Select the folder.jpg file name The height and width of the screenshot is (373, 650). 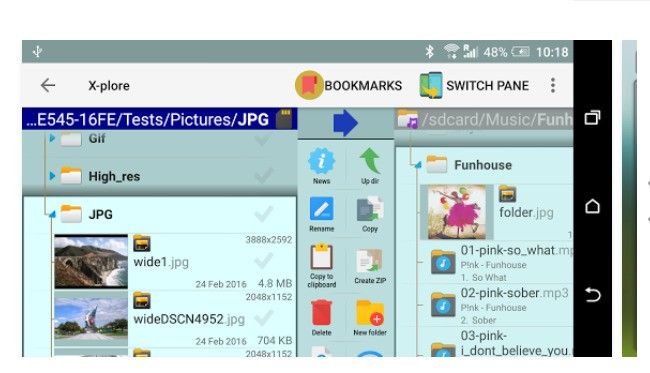(526, 212)
